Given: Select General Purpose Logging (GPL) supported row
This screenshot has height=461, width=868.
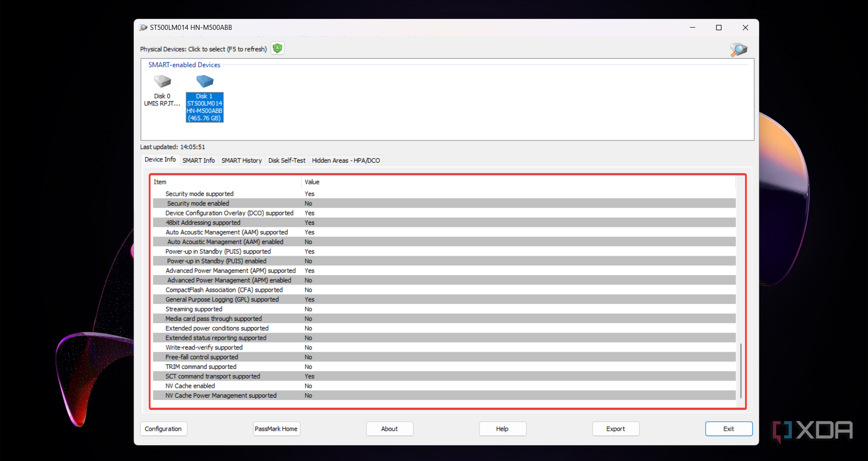Looking at the screenshot, I should 444,300.
